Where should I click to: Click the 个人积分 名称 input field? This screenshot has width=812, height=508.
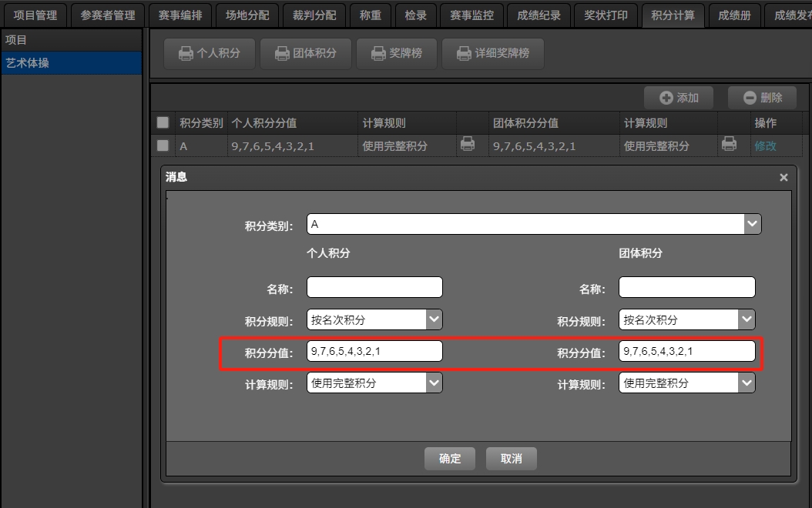(x=374, y=288)
